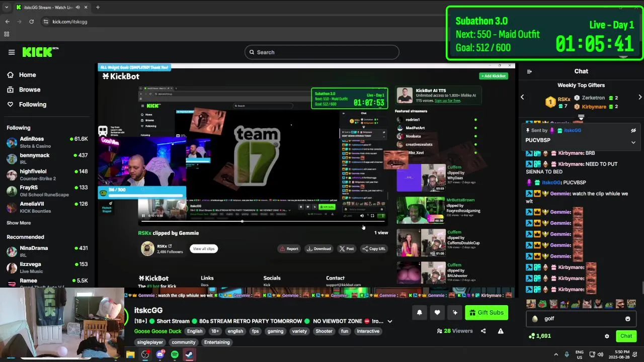Viewport: 644px width, 362px height.
Task: Open FrayRS channel in Following list
Action: pyautogui.click(x=47, y=191)
